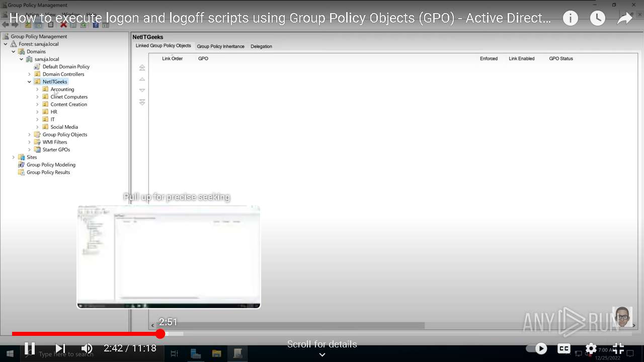Expand scroll for details chevron
The height and width of the screenshot is (362, 644).
pyautogui.click(x=322, y=354)
